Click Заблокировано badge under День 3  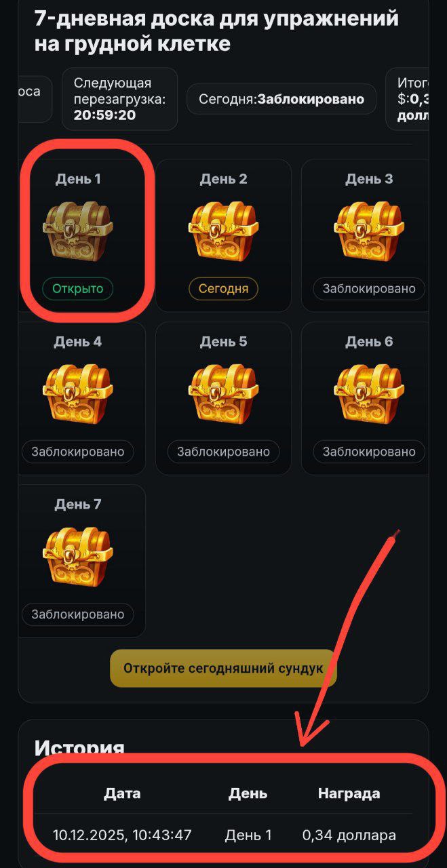(x=369, y=289)
